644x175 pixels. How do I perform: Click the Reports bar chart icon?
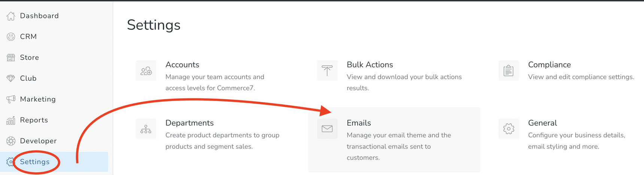tap(11, 120)
